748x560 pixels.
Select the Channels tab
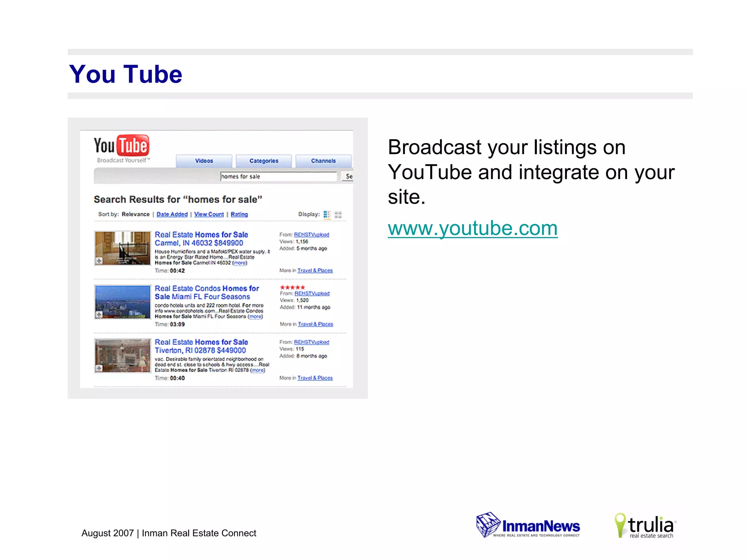tap(323, 161)
